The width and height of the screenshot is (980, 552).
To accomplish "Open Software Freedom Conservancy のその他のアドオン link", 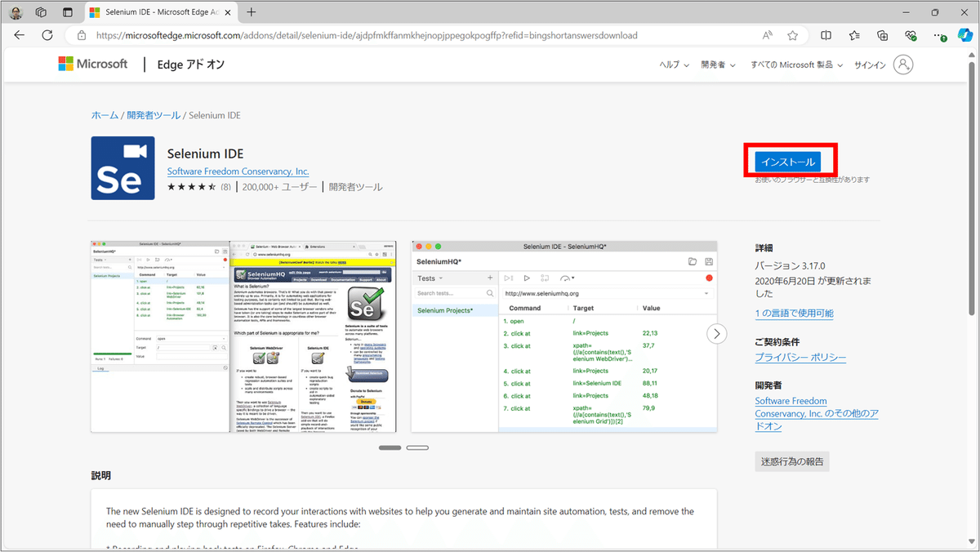I will click(817, 414).
